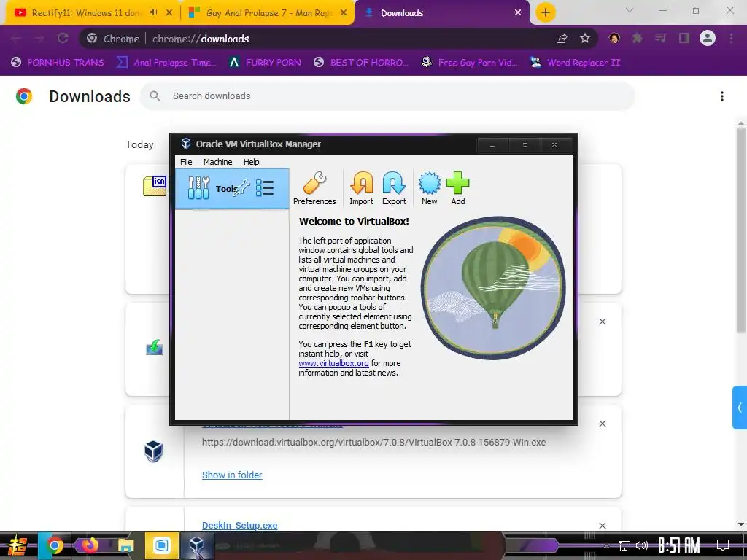Click the Downloads page vertical scrollbar
The width and height of the screenshot is (747, 560).
coord(741,230)
